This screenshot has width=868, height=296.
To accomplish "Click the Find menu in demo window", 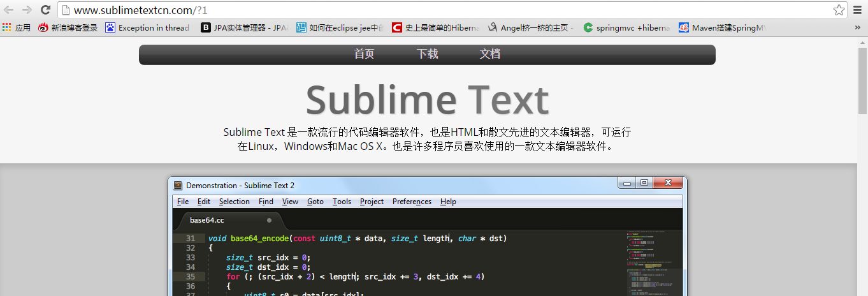I will (x=266, y=202).
